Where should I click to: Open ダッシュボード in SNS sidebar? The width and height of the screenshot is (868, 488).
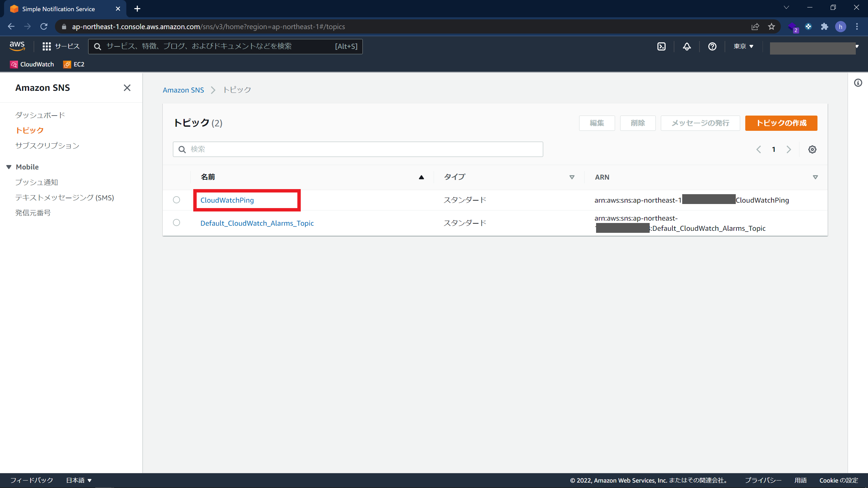coord(40,115)
